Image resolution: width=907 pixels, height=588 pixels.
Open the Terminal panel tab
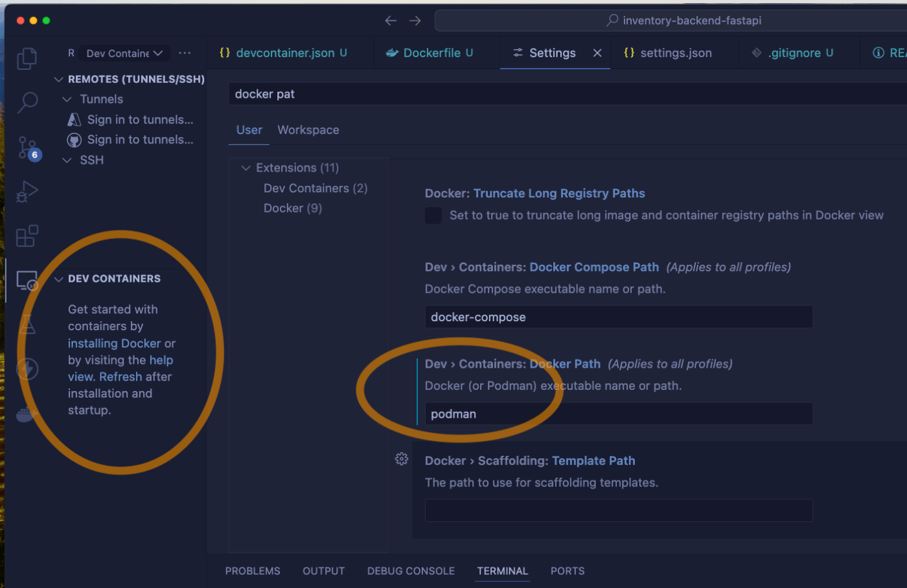503,571
